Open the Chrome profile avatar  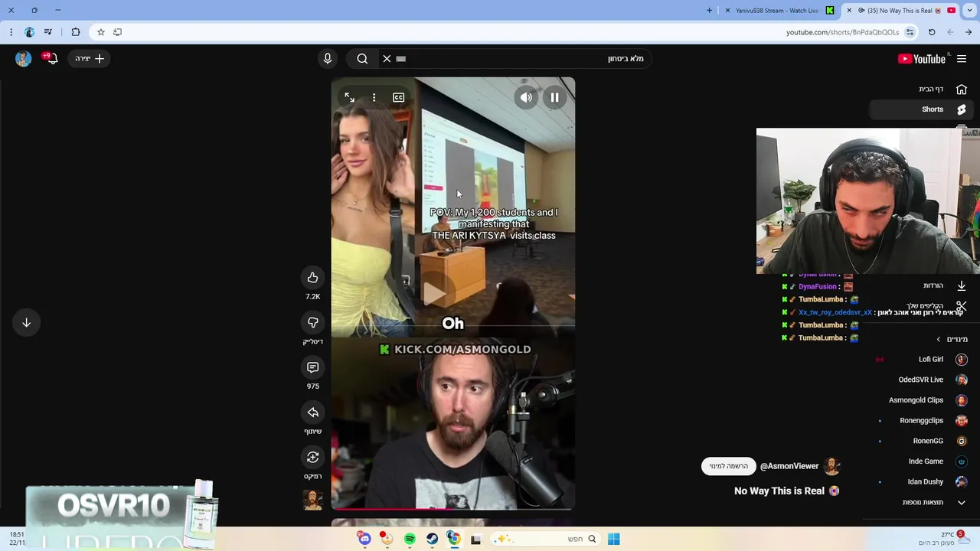[x=29, y=32]
